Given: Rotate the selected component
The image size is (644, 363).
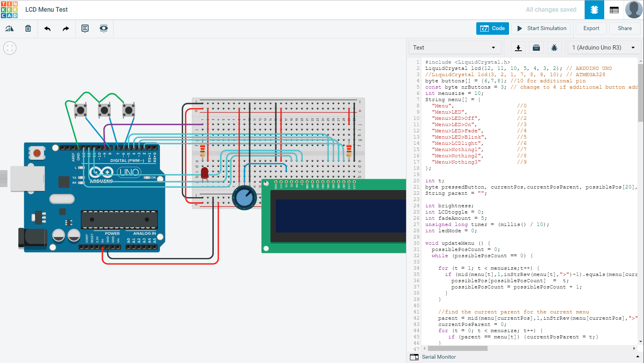Looking at the screenshot, I should point(9,28).
